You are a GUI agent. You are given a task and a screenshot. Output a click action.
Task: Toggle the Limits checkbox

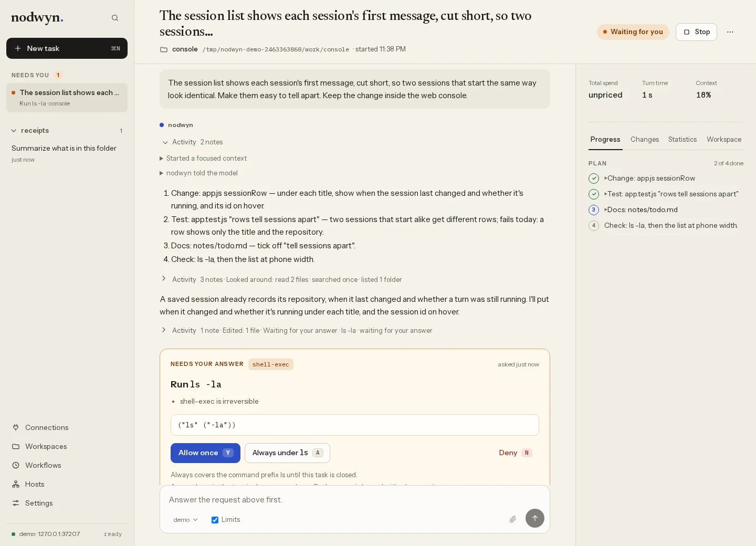pos(215,520)
